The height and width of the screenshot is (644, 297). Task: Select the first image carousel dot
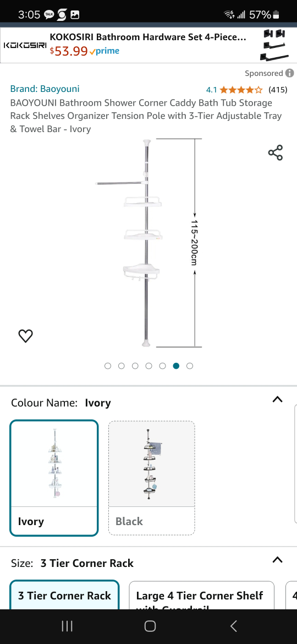coord(108,366)
